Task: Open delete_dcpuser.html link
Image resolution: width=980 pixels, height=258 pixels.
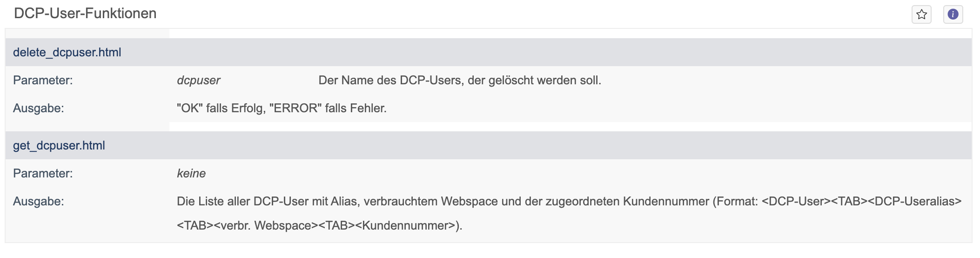Action: pyautogui.click(x=67, y=52)
